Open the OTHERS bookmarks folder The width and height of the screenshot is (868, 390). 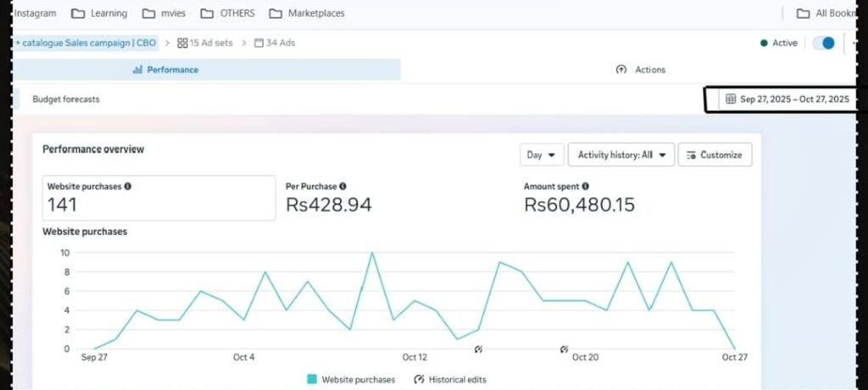(x=227, y=14)
